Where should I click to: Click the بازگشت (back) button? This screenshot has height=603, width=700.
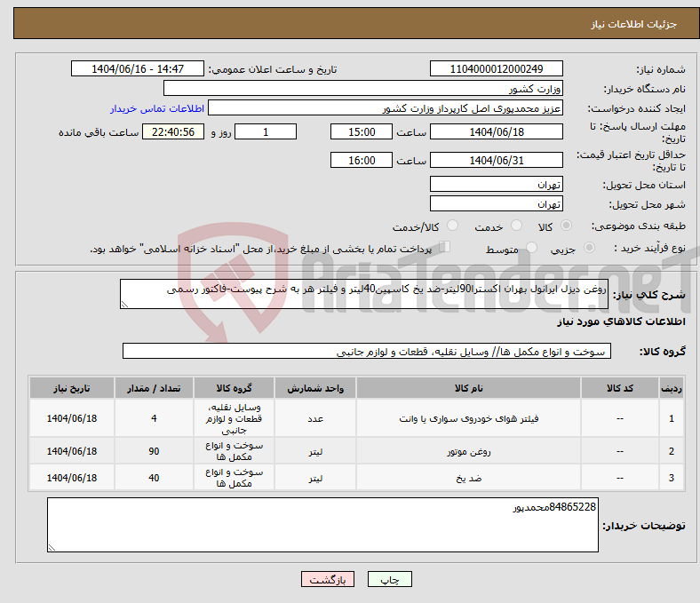coord(328,579)
